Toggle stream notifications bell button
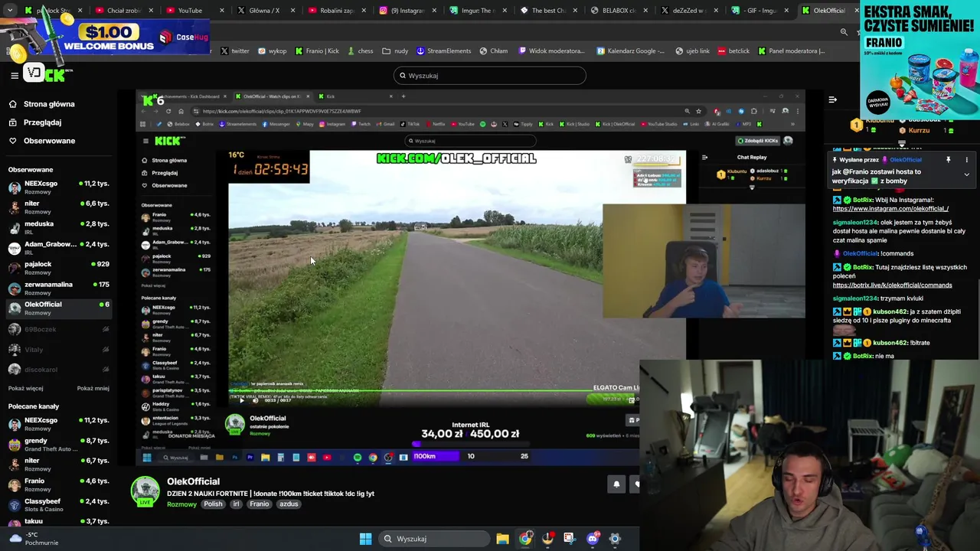 pos(616,484)
